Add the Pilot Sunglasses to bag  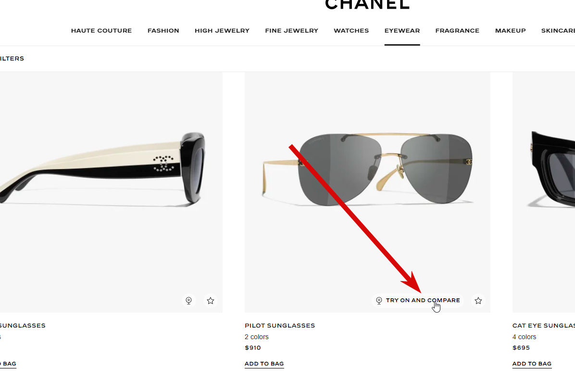(x=264, y=364)
